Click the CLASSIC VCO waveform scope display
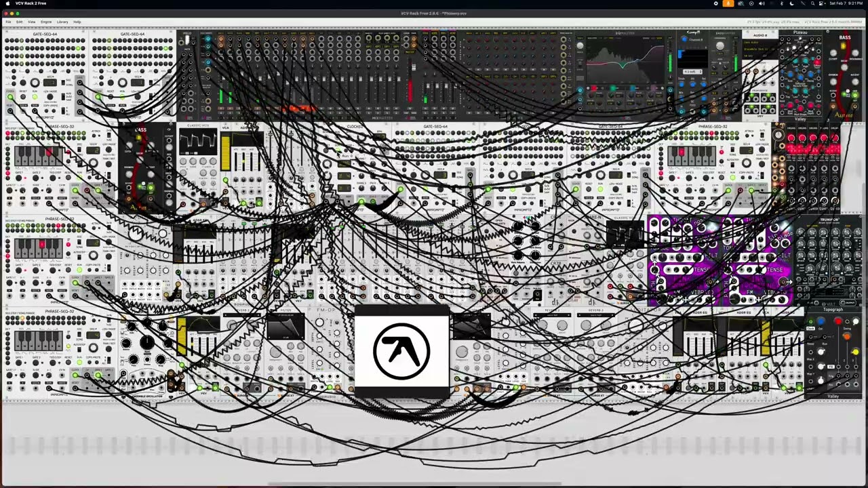868x488 pixels. [x=198, y=142]
